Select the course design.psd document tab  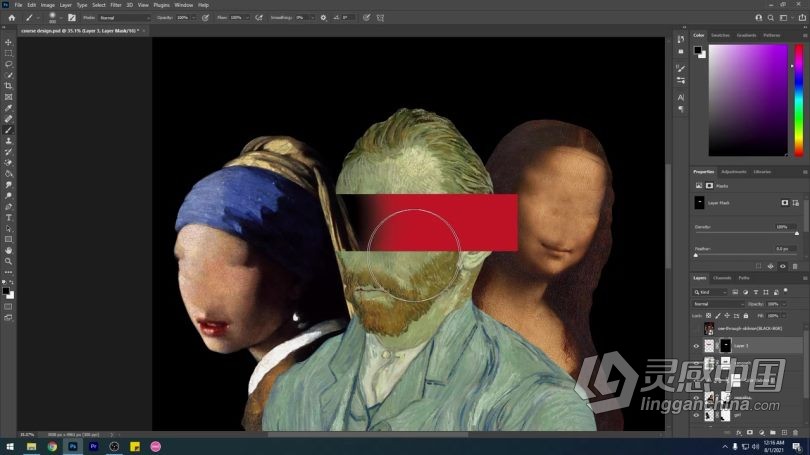(80, 31)
